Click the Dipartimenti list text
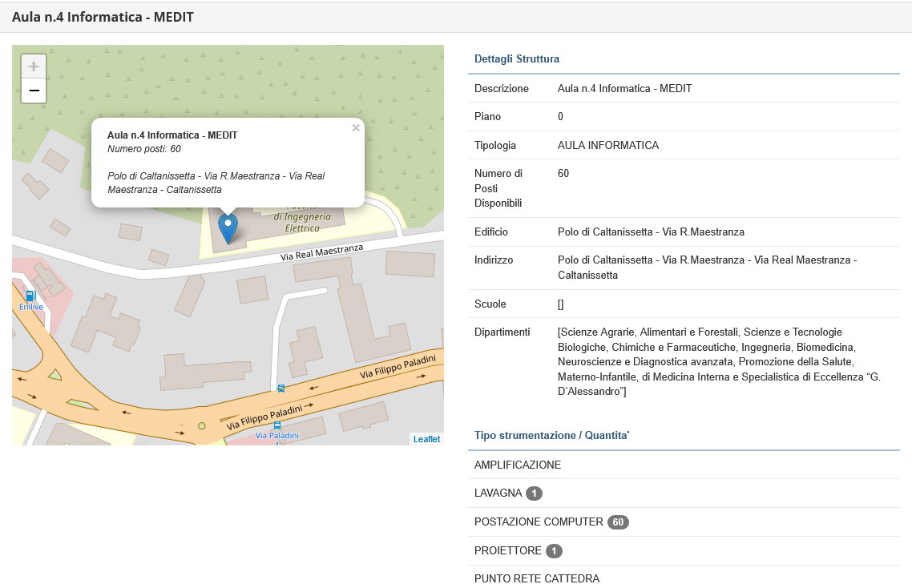Image resolution: width=912 pixels, height=588 pixels. coord(719,361)
